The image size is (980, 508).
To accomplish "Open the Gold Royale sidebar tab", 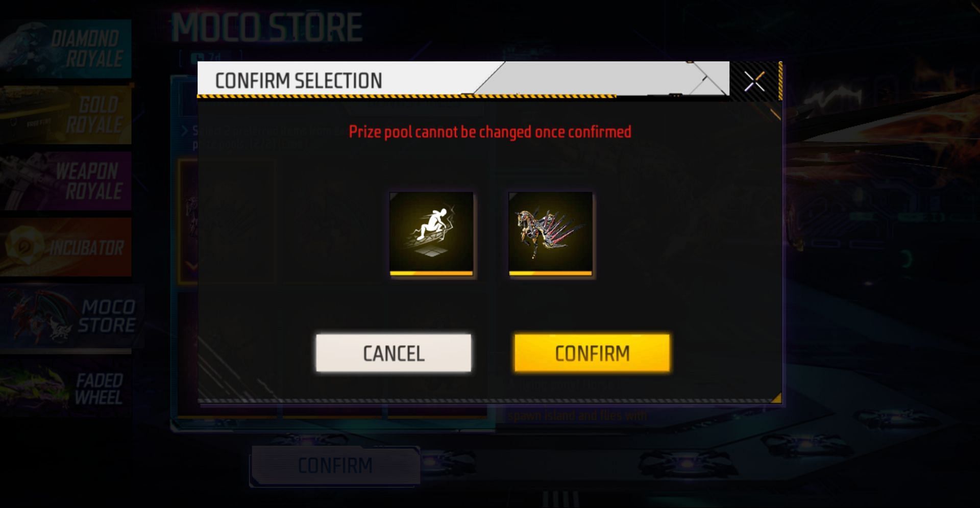I will [x=65, y=115].
